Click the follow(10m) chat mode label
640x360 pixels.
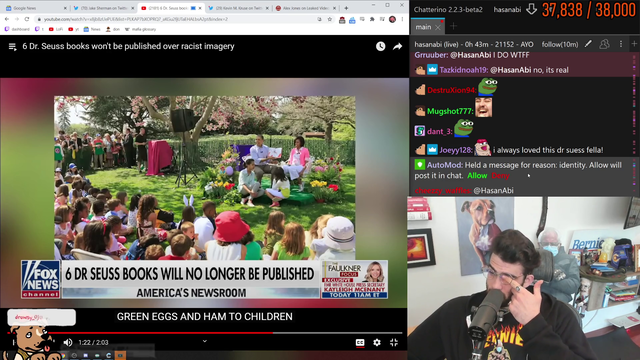[x=560, y=44]
